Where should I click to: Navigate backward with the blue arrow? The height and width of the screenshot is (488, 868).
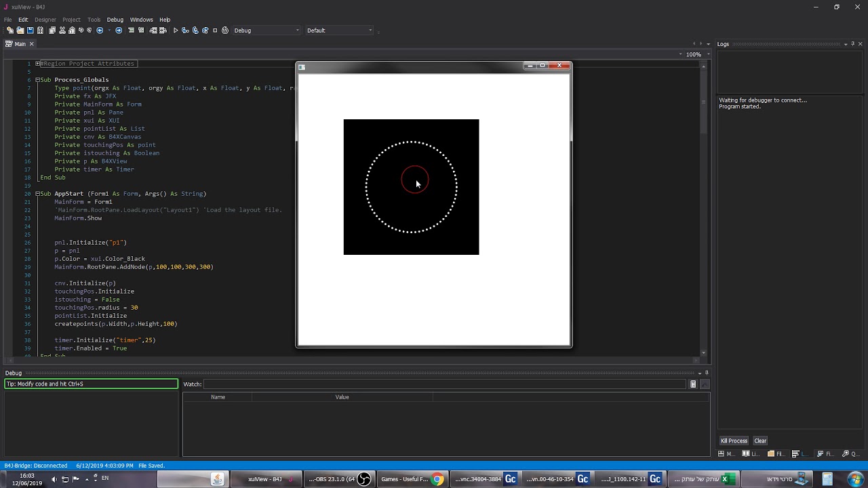pyautogui.click(x=100, y=30)
